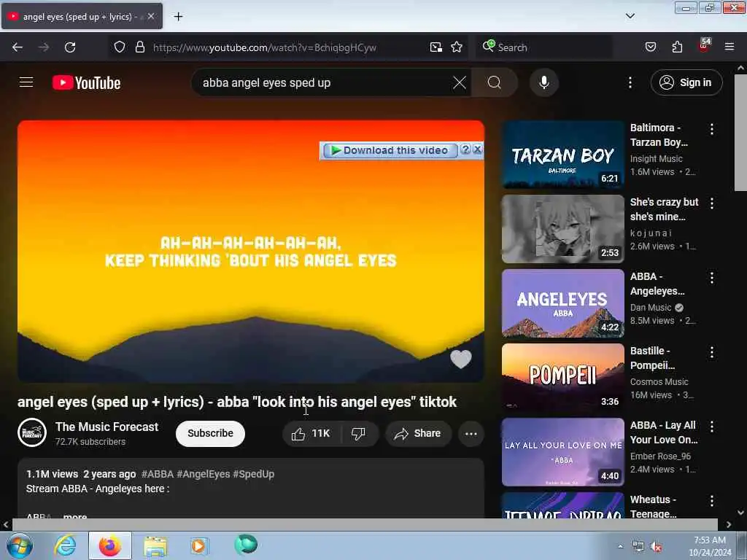Screen dimensions: 747x560
Task: Click the site padlock security icon
Action: click(x=139, y=47)
